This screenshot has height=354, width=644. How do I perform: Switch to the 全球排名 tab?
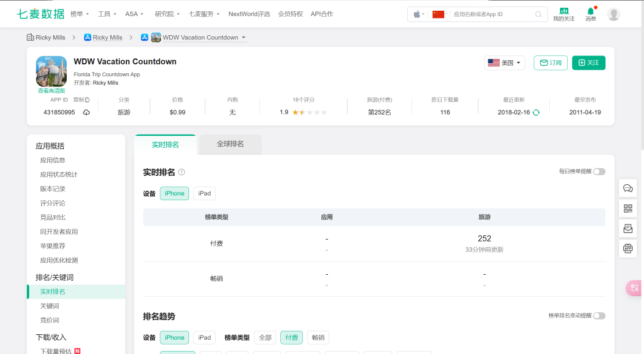click(230, 144)
